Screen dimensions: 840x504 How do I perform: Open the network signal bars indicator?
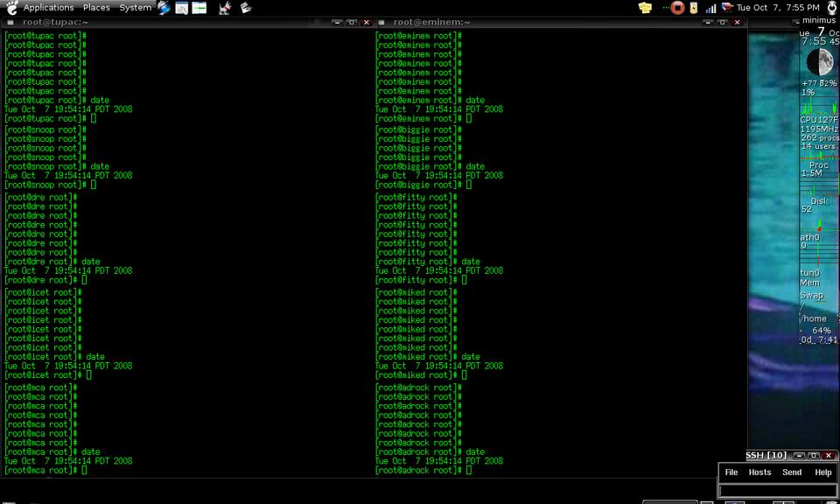click(x=710, y=8)
